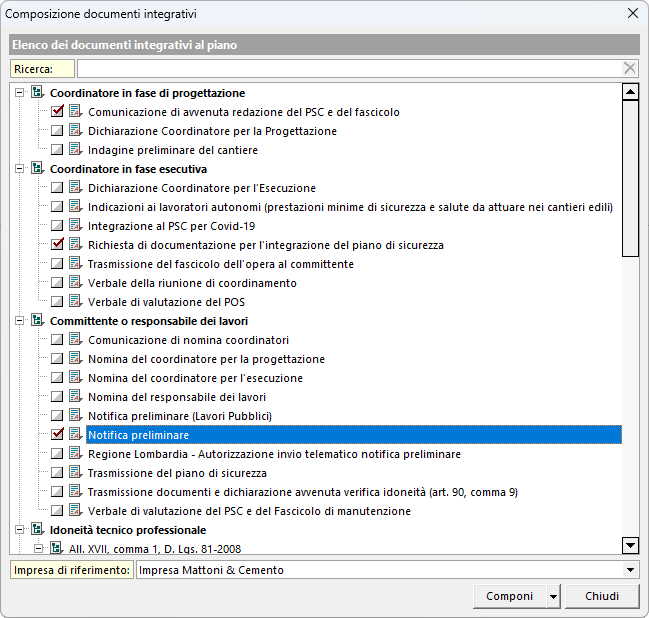Uncheck Comunicazione di avvenuta redazione del PSC
This screenshot has height=618, width=649.
[x=57, y=112]
